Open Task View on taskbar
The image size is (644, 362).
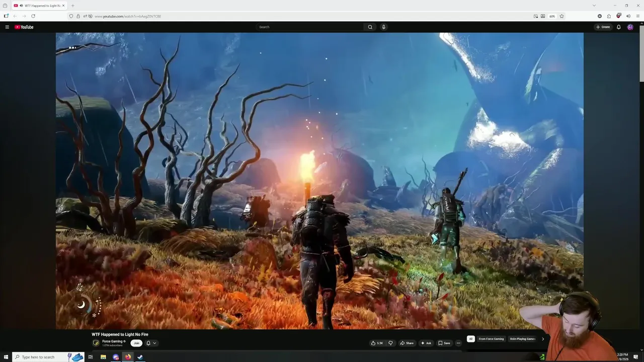[91, 357]
